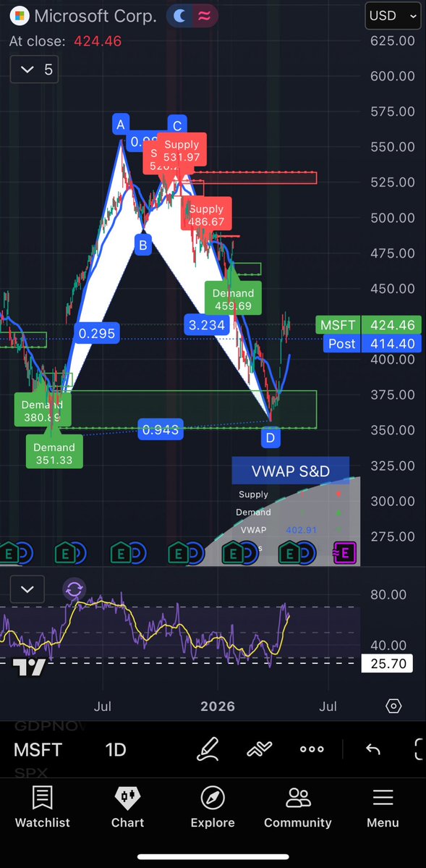The width and height of the screenshot is (426, 868).
Task: Expand the indicators legend showing 5
Action: [34, 69]
